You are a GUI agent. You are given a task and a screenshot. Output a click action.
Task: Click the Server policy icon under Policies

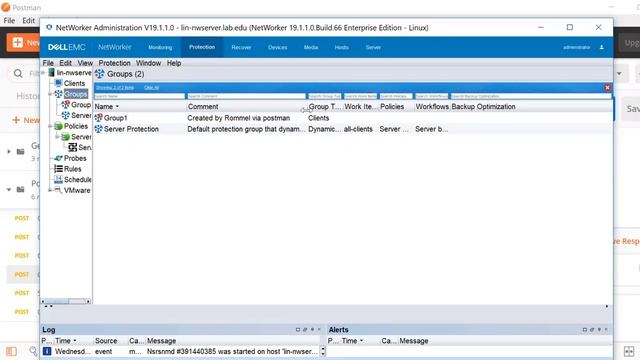(65, 137)
